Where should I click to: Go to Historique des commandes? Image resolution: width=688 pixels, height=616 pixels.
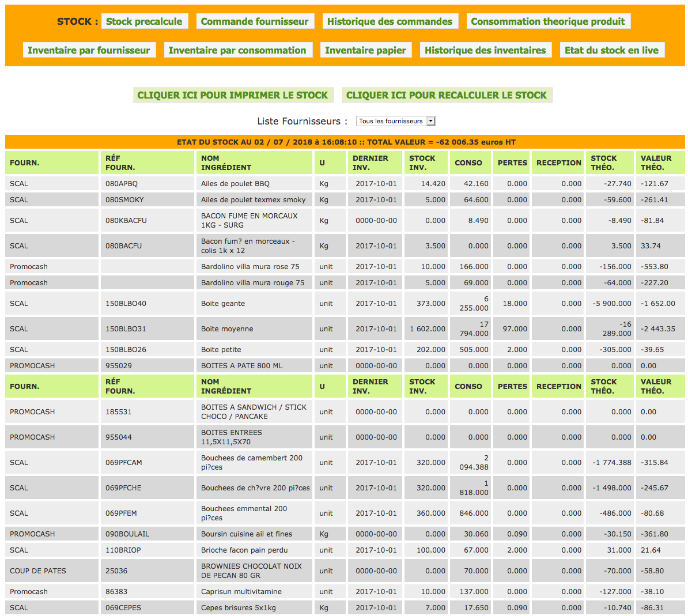pos(390,21)
